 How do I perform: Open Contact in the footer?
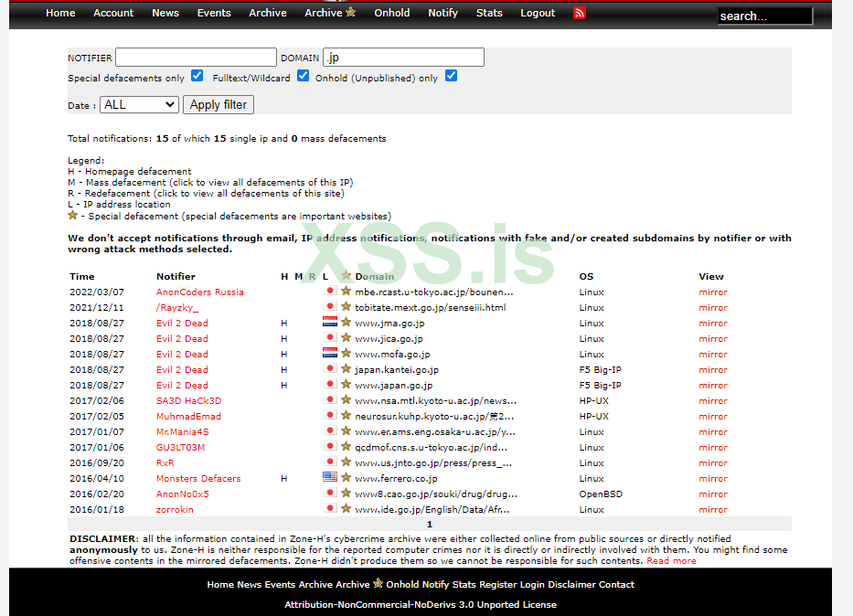616,584
